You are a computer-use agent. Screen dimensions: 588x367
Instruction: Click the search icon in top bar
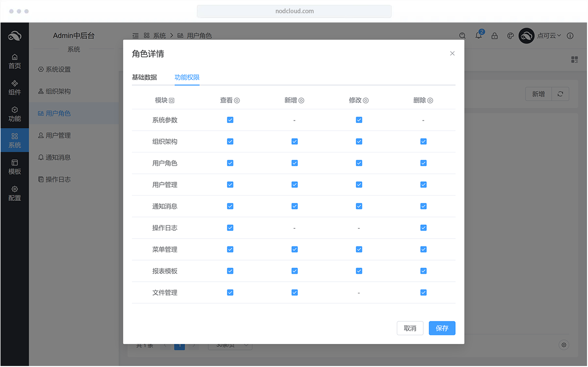462,36
